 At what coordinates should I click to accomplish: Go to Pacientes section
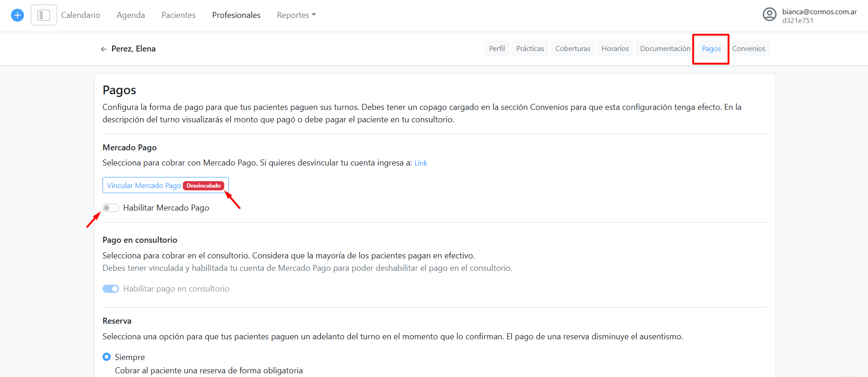(178, 15)
